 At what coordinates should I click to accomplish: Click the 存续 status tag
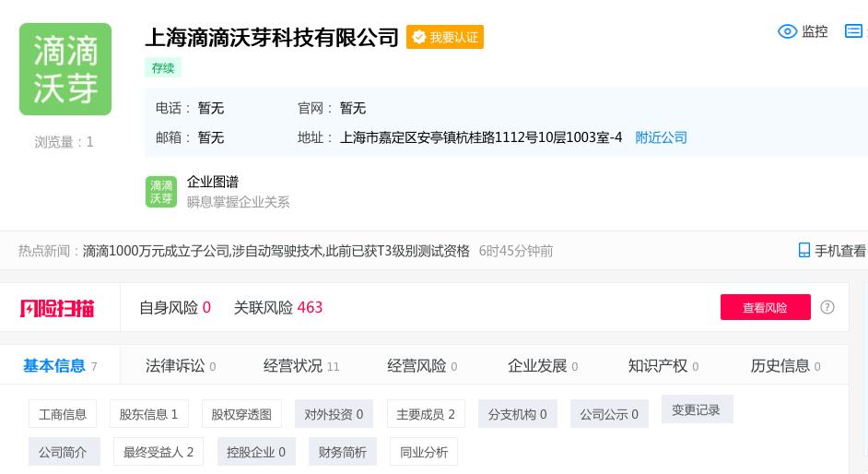[163, 67]
